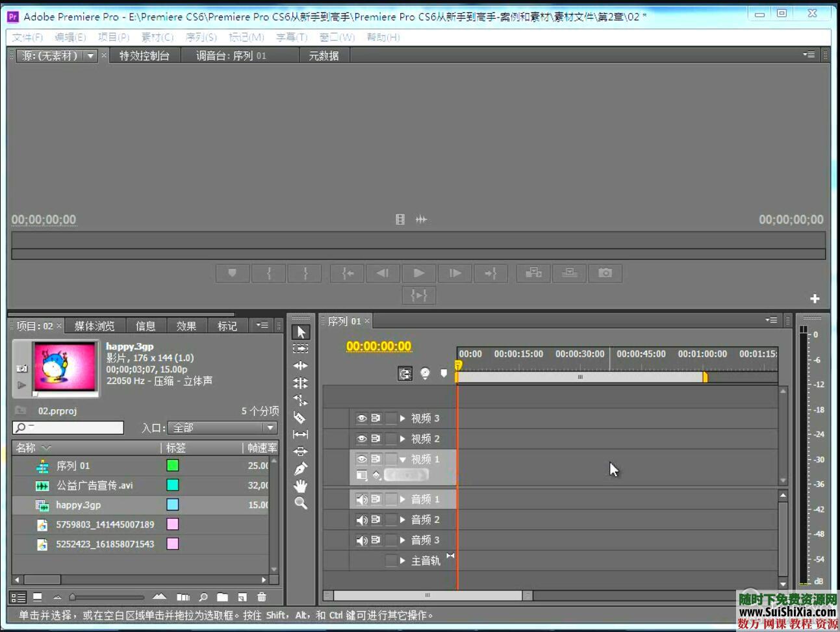The width and height of the screenshot is (840, 632).
Task: Collapse the 视频 1 track expander
Action: pos(403,459)
